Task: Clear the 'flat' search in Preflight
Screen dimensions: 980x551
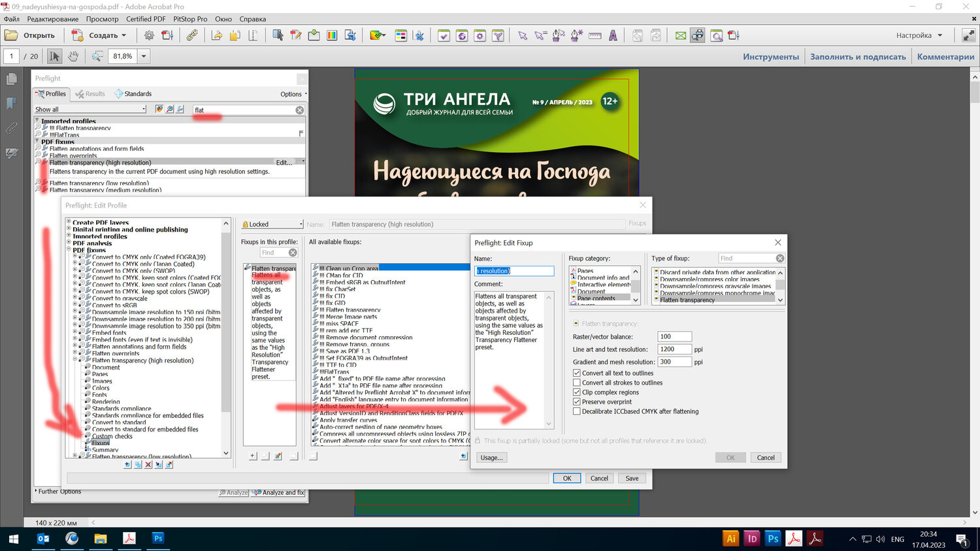Action: pos(300,110)
